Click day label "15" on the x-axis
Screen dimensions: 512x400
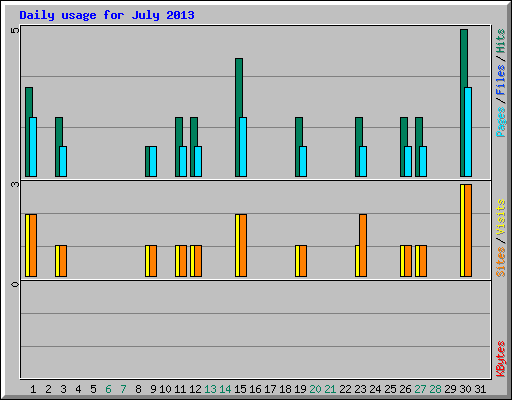click(240, 389)
